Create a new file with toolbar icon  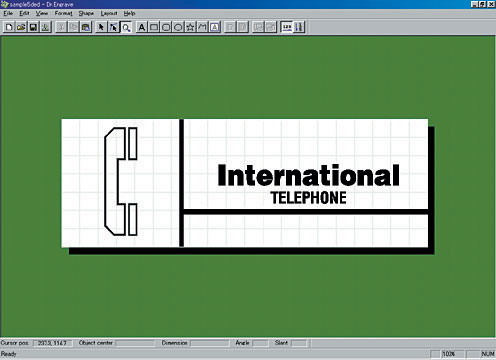(x=9, y=27)
